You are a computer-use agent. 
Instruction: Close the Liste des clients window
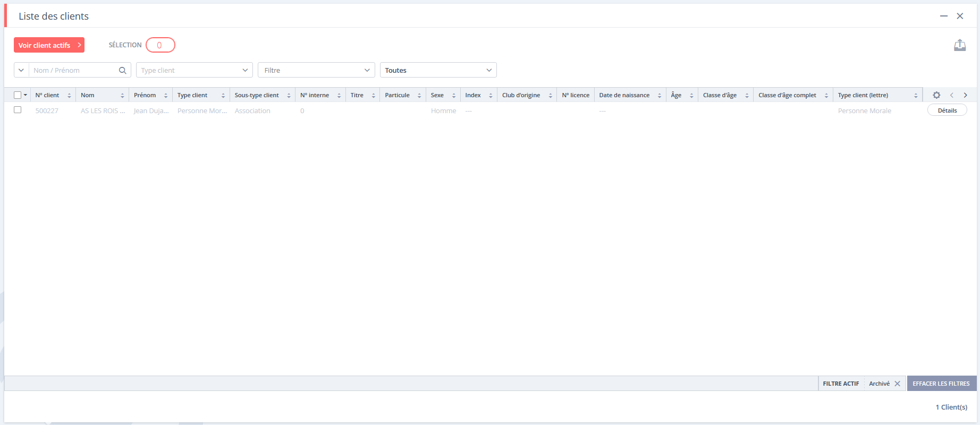tap(960, 16)
